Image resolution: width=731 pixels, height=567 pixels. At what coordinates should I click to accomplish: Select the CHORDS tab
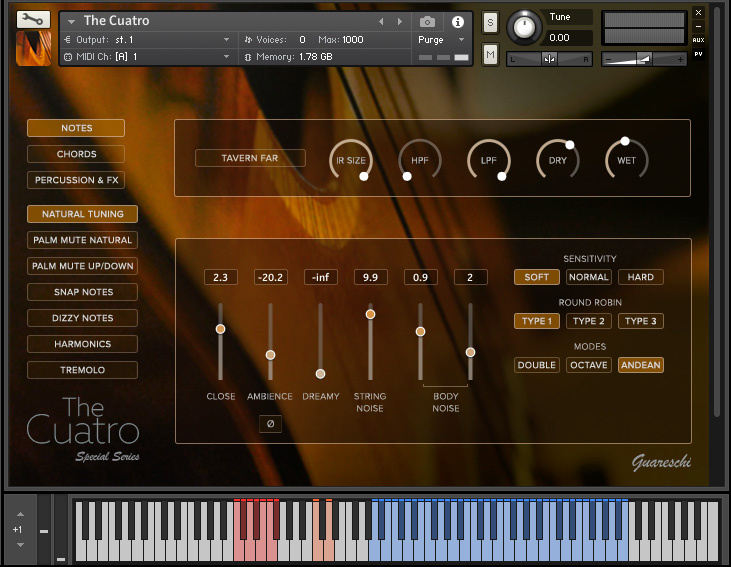(76, 154)
